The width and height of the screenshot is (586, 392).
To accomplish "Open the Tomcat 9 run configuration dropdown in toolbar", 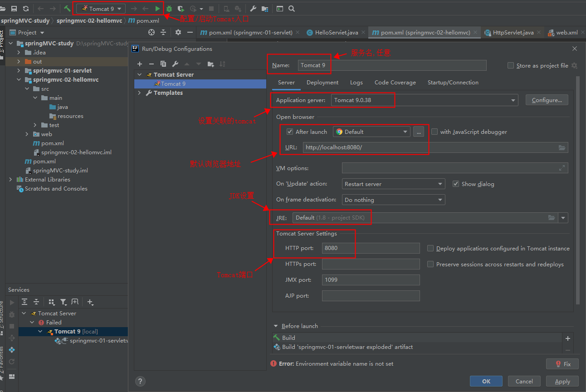I will 101,9.
